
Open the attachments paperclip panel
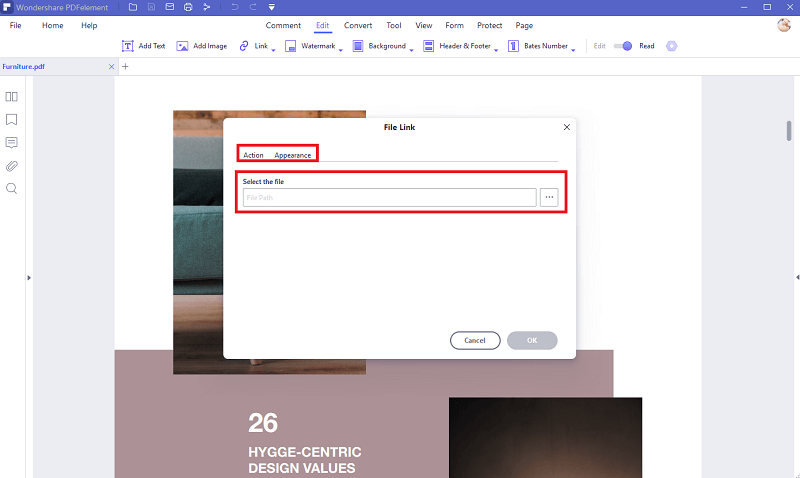point(11,166)
